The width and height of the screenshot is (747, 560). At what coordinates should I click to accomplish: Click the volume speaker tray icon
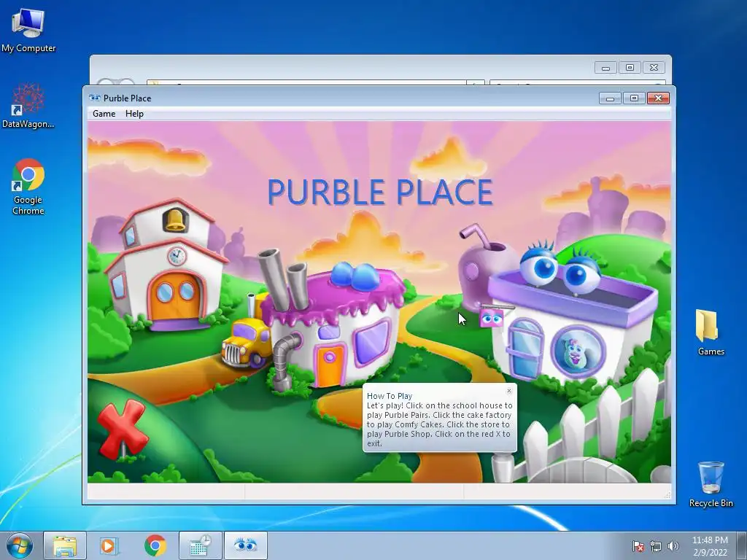pyautogui.click(x=673, y=546)
